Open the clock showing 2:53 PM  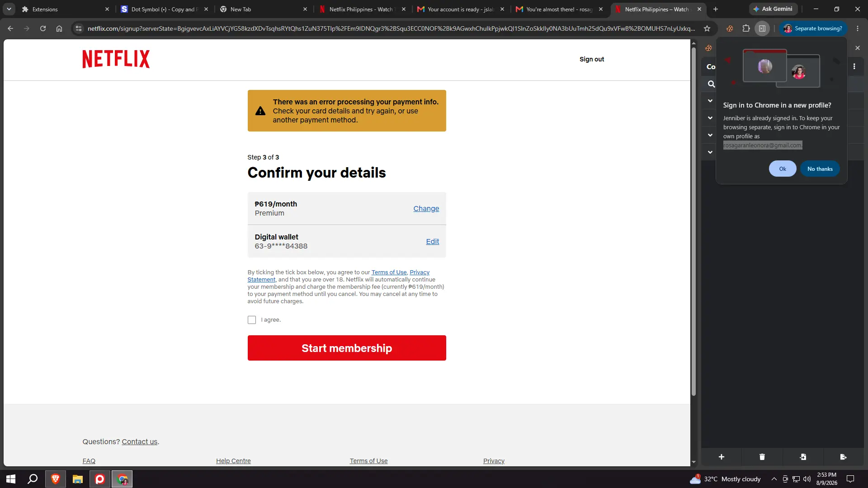click(x=827, y=479)
